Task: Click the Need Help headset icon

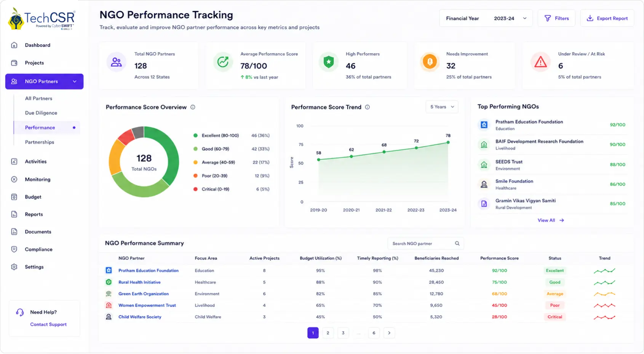Action: [x=20, y=313]
